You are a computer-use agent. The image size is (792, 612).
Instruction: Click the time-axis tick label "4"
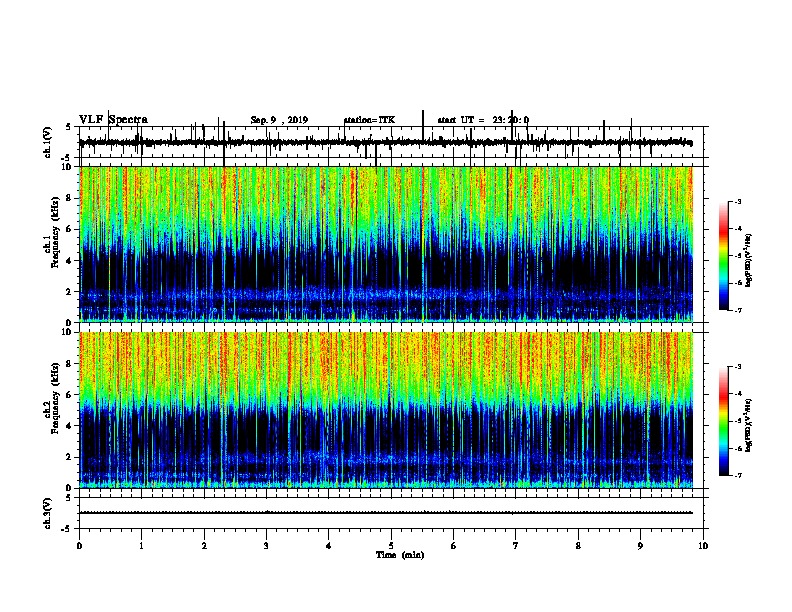(329, 546)
